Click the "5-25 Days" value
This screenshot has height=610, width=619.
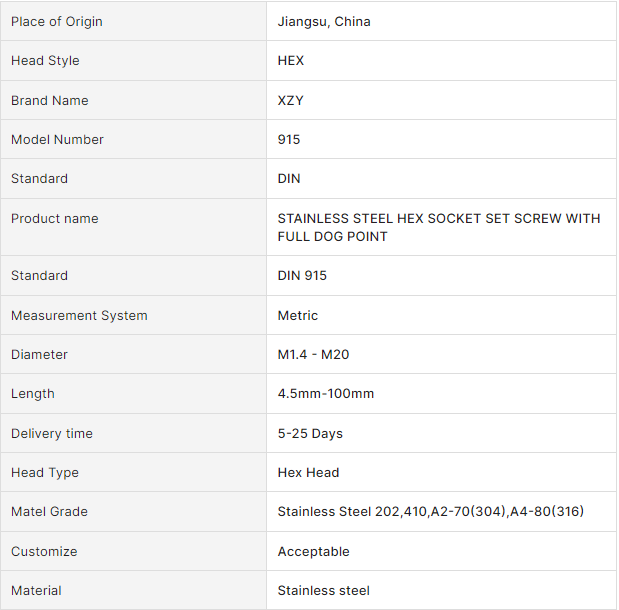pos(310,433)
